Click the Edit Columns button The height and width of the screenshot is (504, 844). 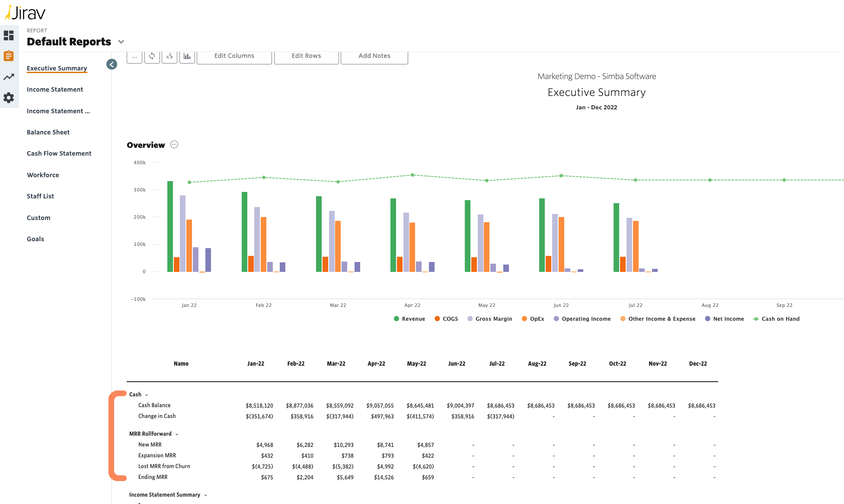click(x=233, y=55)
